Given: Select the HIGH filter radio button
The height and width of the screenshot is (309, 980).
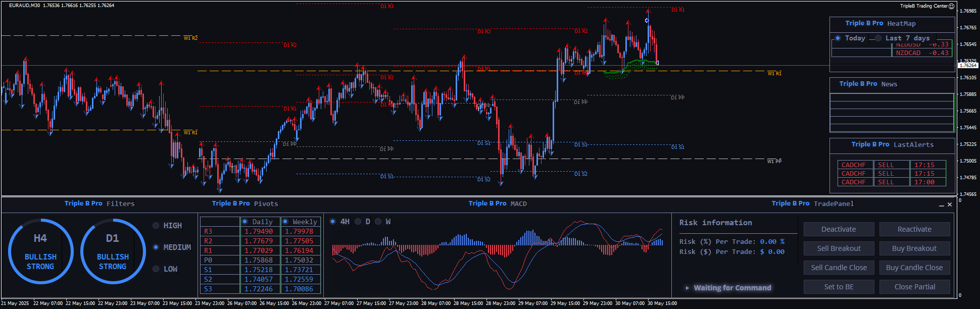Looking at the screenshot, I should point(156,226).
